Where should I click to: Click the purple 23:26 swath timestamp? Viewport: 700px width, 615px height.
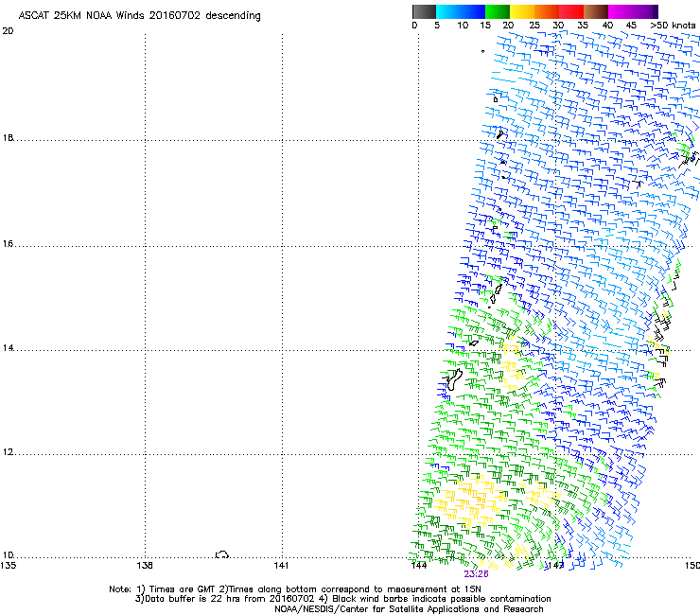click(476, 574)
